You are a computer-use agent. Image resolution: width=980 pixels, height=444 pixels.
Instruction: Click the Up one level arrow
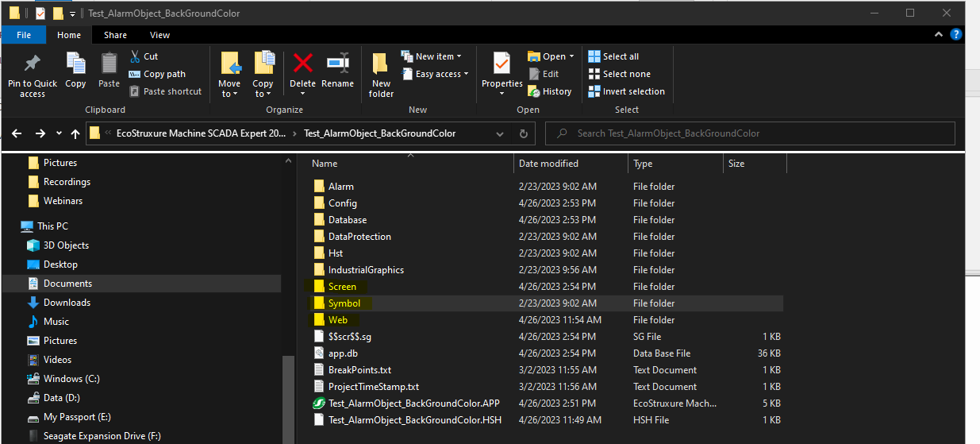point(75,133)
